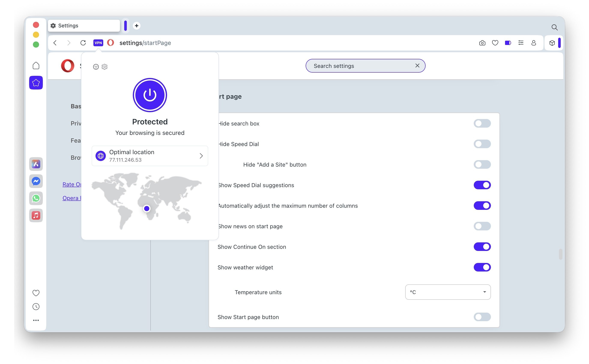Expand Optimal location selector
Screen dimensions: 589x364
click(150, 156)
